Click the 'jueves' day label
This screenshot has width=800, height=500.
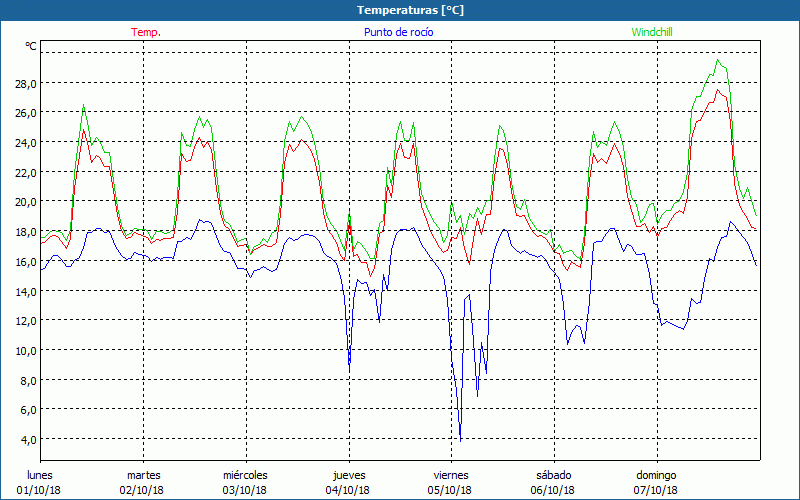[349, 476]
